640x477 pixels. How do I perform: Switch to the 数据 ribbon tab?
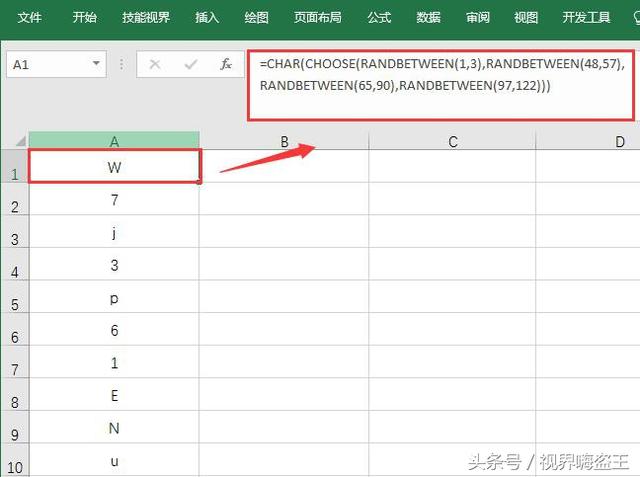[428, 17]
